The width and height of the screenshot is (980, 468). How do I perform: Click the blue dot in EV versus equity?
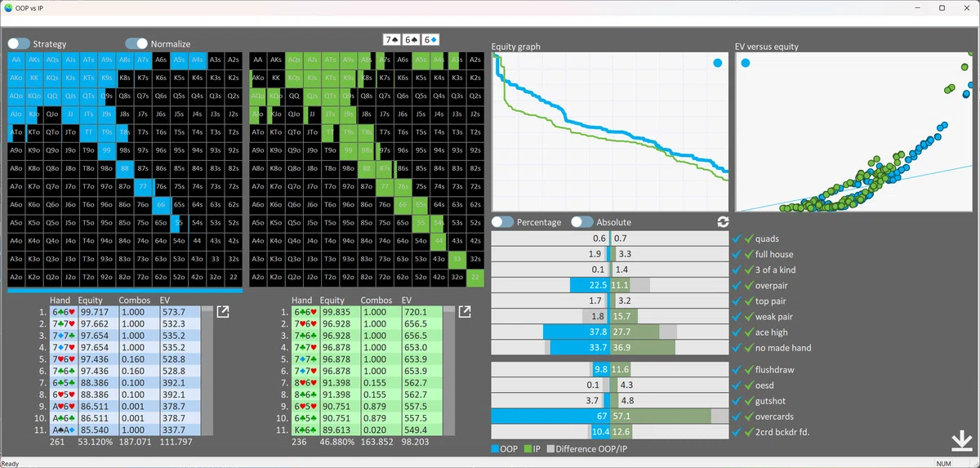pyautogui.click(x=744, y=62)
